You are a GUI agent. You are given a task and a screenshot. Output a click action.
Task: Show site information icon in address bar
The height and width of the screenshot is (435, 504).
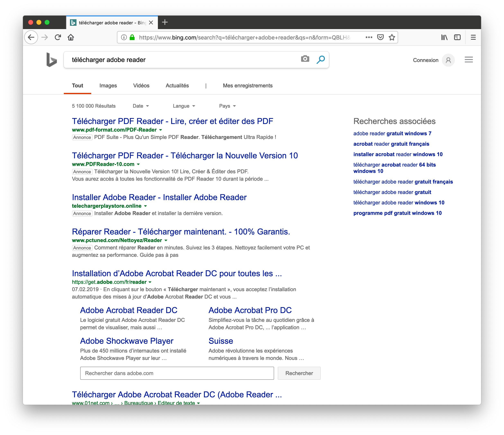124,37
